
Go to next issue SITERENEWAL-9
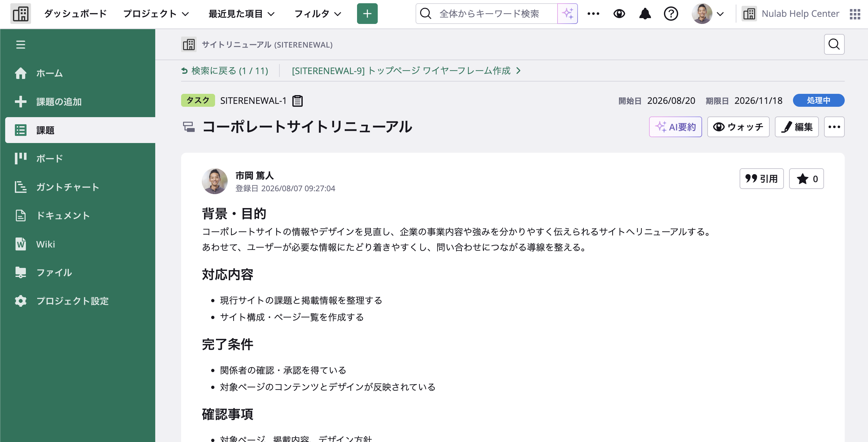coord(406,71)
